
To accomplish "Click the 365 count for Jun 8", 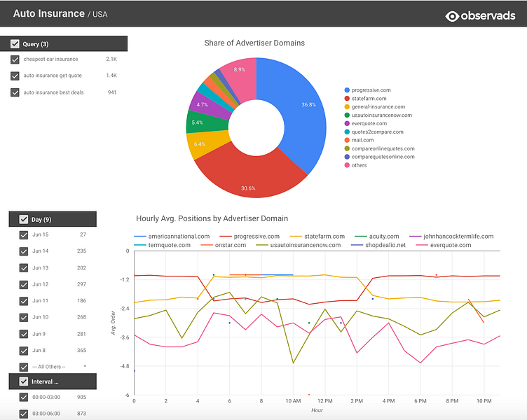I will click(82, 351).
